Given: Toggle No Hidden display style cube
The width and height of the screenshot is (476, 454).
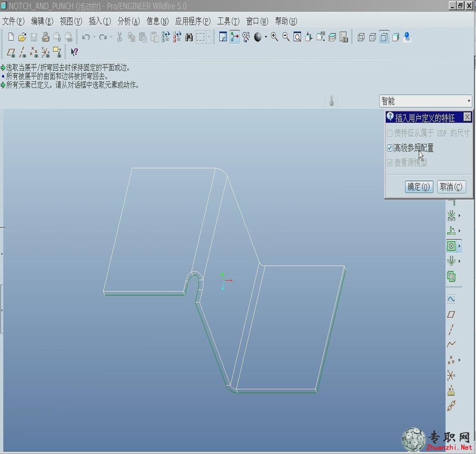Looking at the screenshot, I should tap(384, 37).
